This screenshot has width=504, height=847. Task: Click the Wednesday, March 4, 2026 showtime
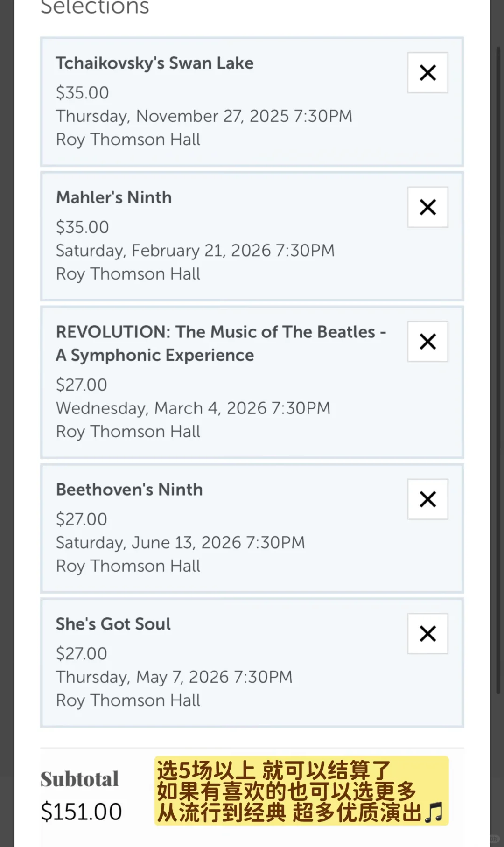(x=193, y=408)
